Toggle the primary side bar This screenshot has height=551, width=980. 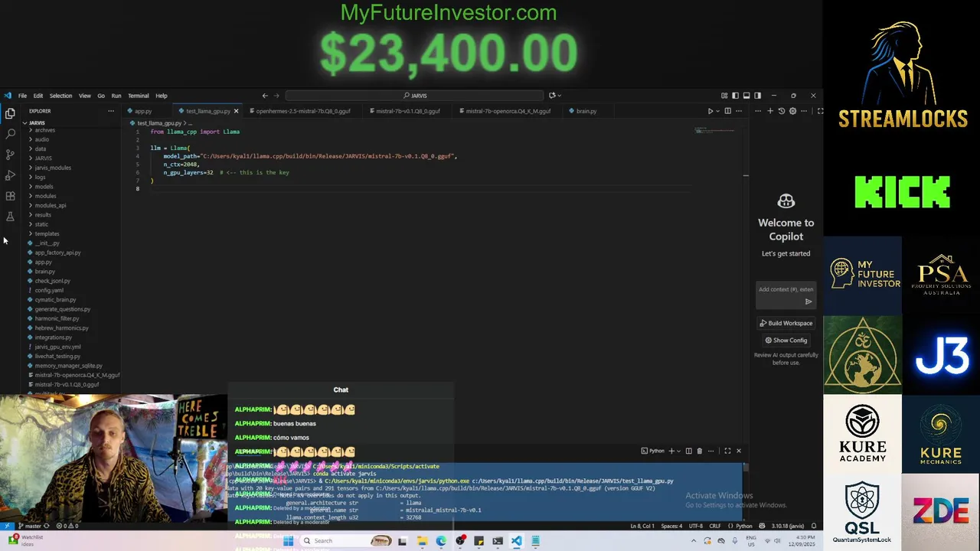[x=735, y=96]
